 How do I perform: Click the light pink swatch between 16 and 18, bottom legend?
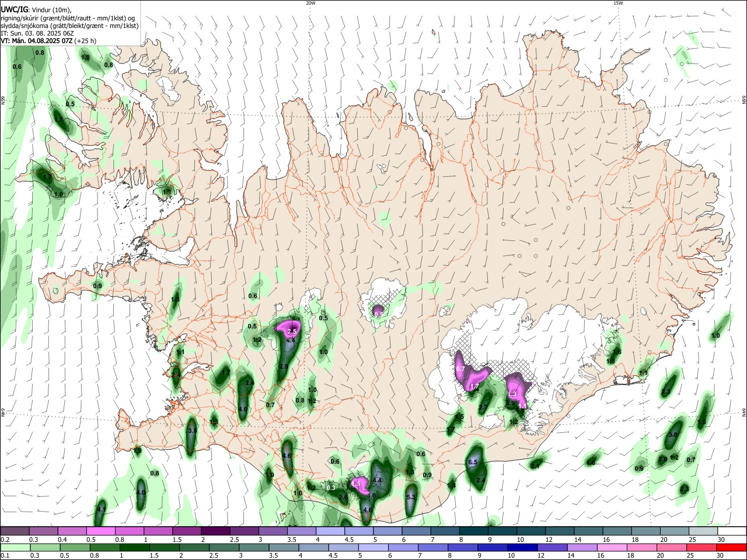pos(612,547)
